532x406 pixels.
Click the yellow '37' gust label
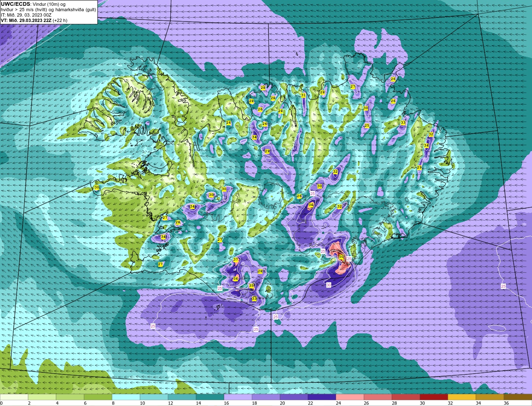coord(236,260)
